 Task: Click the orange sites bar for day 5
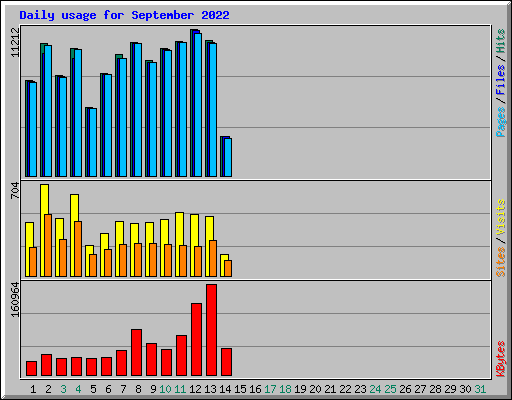pos(93,265)
